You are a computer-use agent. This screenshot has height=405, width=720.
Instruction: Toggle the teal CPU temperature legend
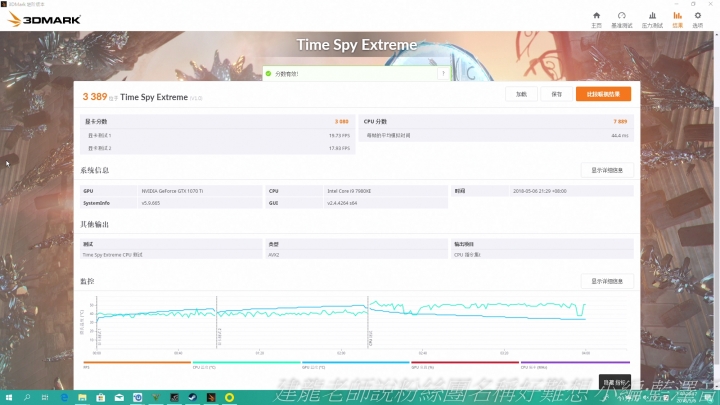[x=247, y=362]
